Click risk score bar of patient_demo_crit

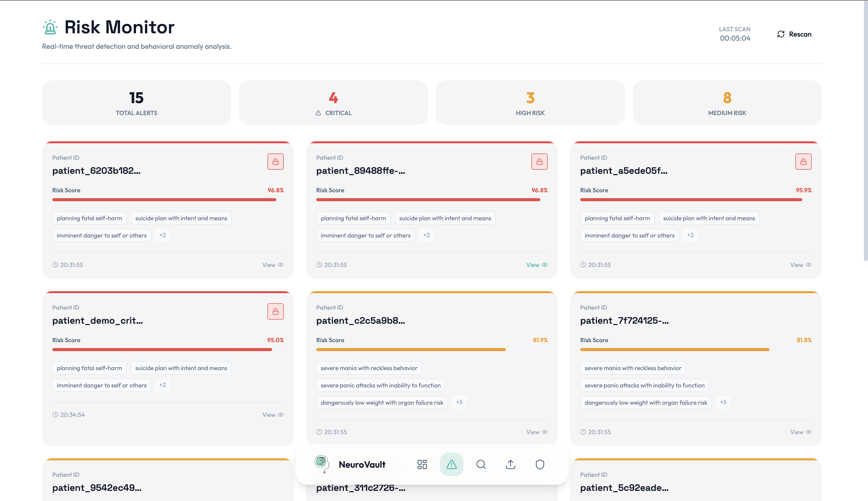tap(162, 350)
